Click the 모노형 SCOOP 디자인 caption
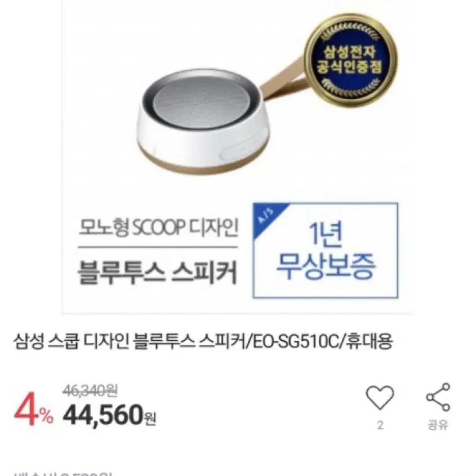476x476 pixels. (x=159, y=227)
